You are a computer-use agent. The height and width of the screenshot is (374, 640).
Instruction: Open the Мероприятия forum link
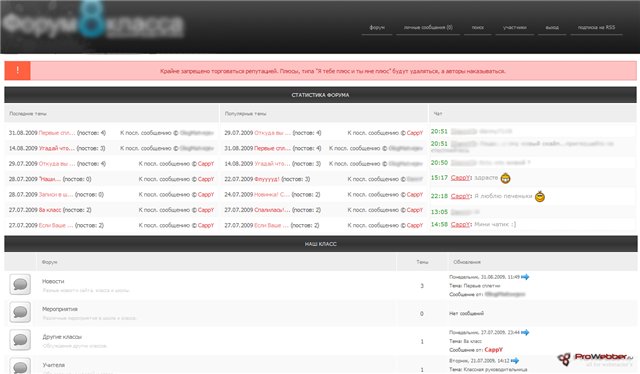pyautogui.click(x=60, y=309)
